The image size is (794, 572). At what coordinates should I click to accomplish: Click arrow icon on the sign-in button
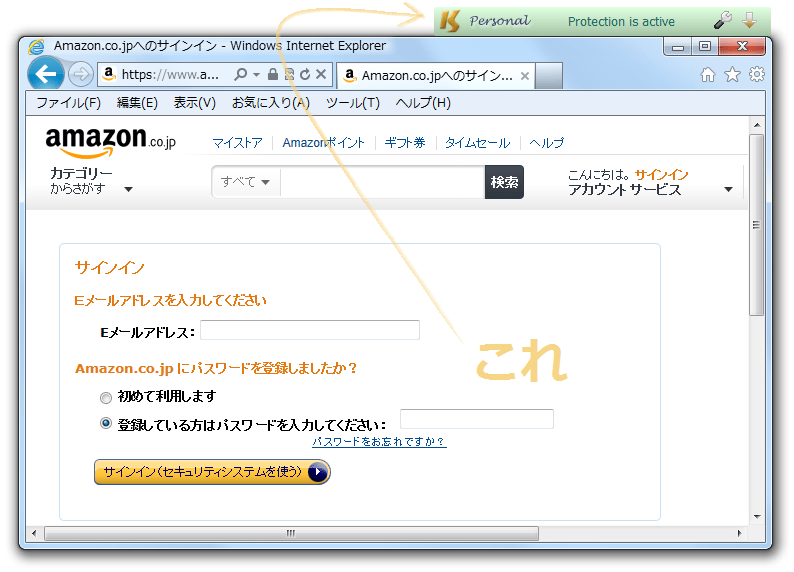317,472
